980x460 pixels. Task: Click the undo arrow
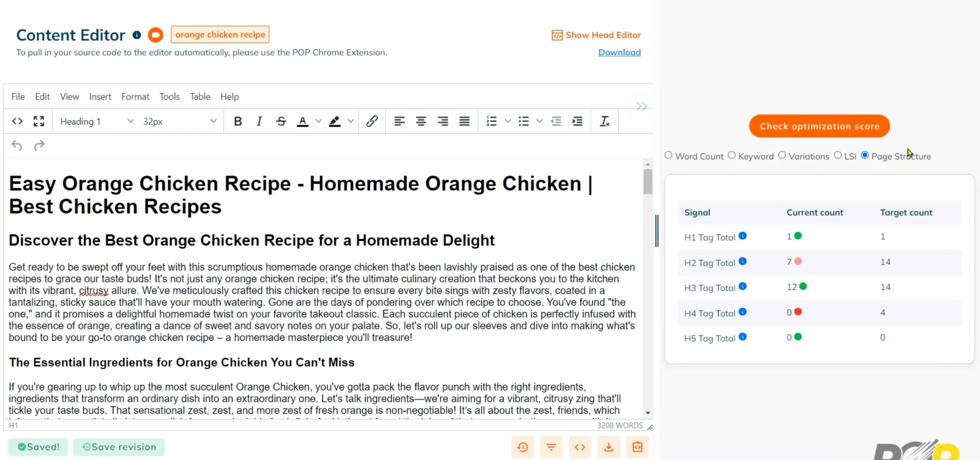pos(17,145)
